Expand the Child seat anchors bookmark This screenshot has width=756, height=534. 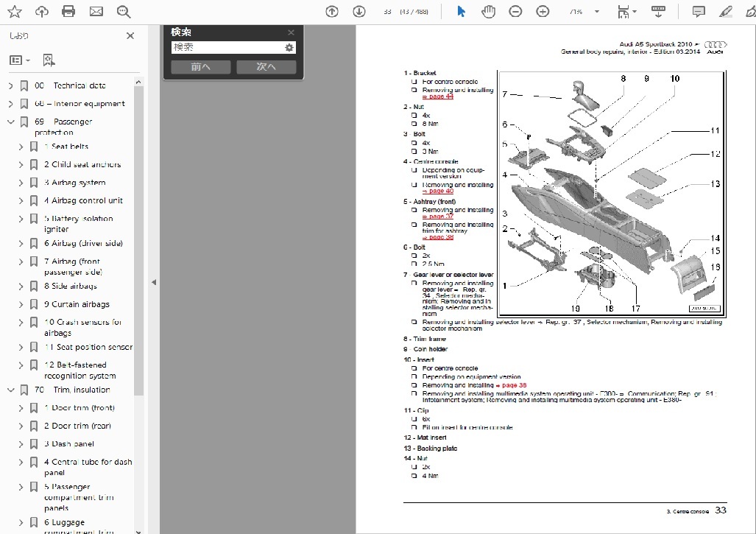click(21, 165)
